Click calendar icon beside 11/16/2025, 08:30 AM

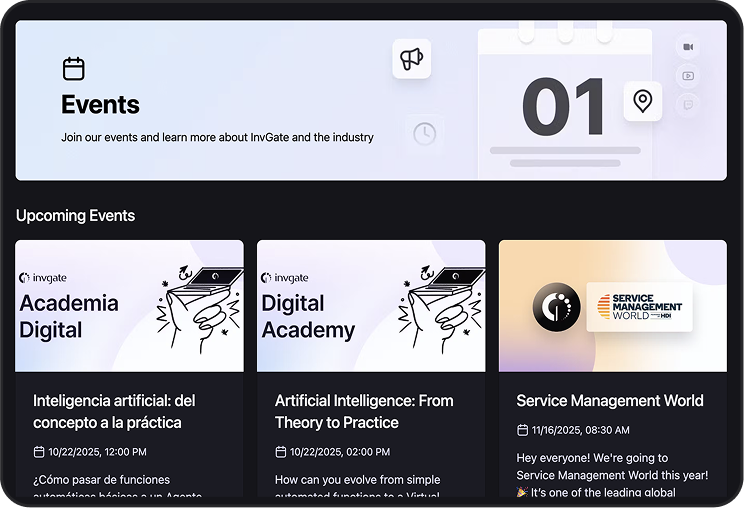coord(522,430)
